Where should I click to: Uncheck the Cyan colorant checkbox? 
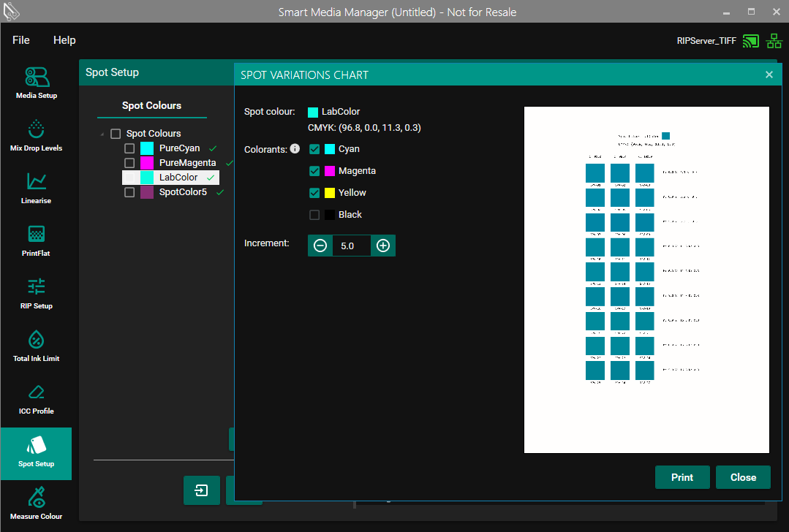click(314, 149)
